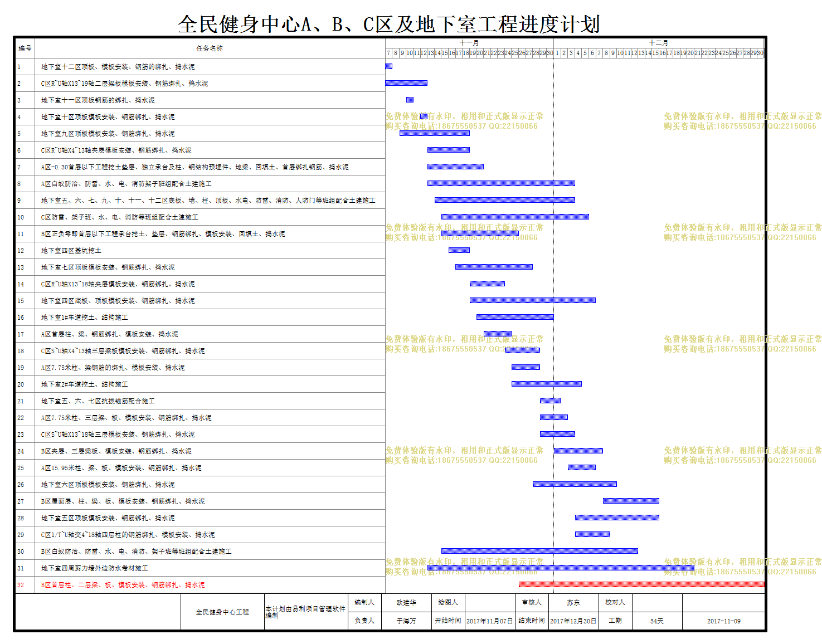Pick the task '地下室九区顶板模板安装、钢筋绑扎、捣水泥'
Image resolution: width=822 pixels, height=644 pixels.
point(108,134)
